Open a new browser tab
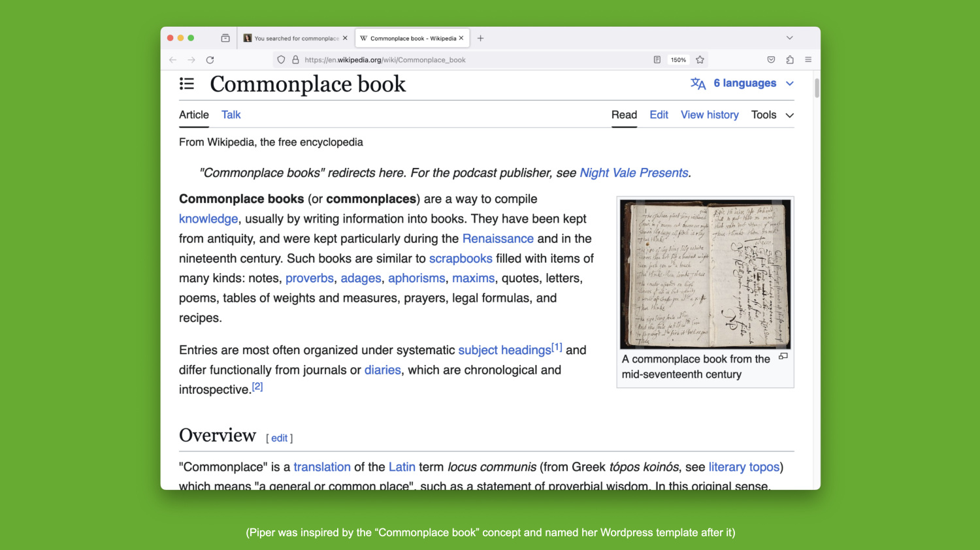The height and width of the screenshot is (550, 980). (x=480, y=39)
